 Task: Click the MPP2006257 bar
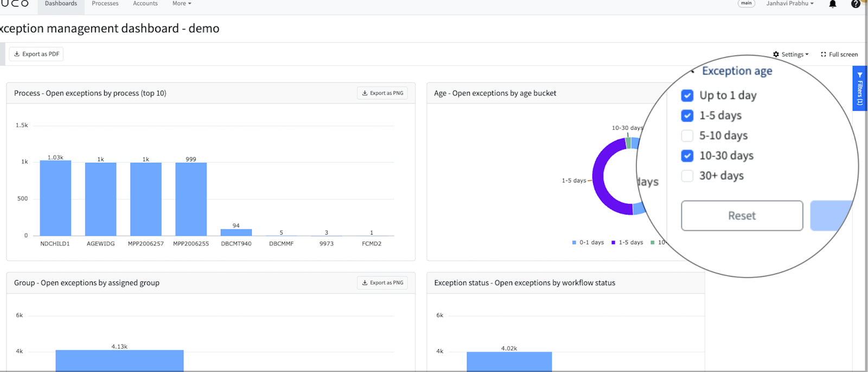pos(146,199)
